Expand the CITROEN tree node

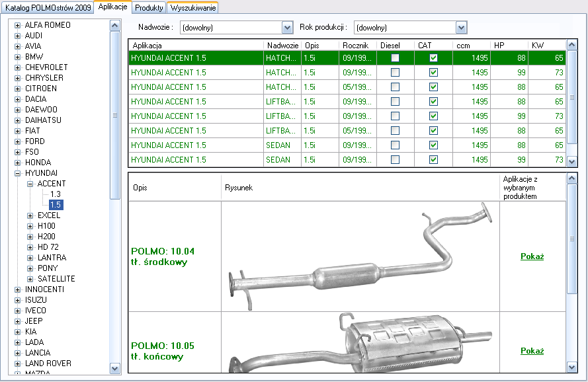(17, 89)
